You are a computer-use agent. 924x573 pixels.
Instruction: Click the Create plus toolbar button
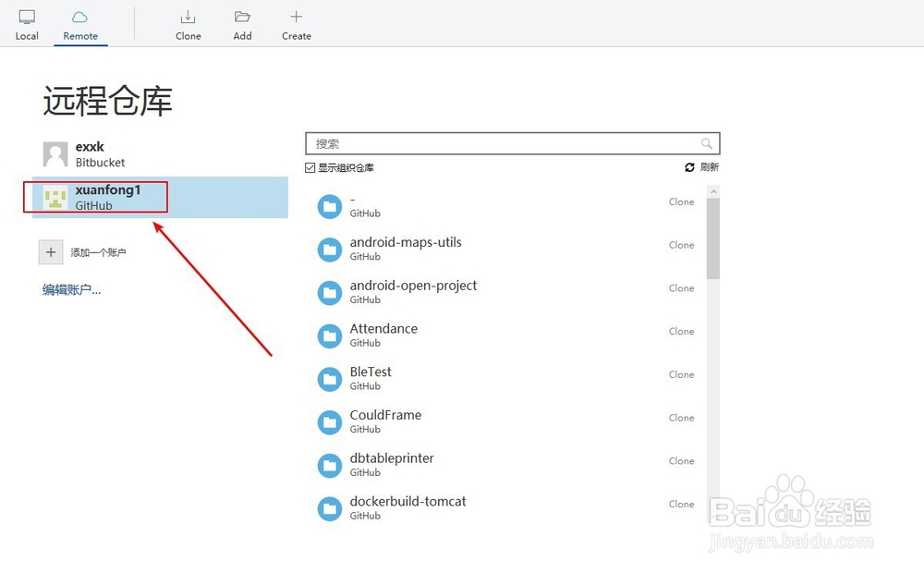pos(297,25)
